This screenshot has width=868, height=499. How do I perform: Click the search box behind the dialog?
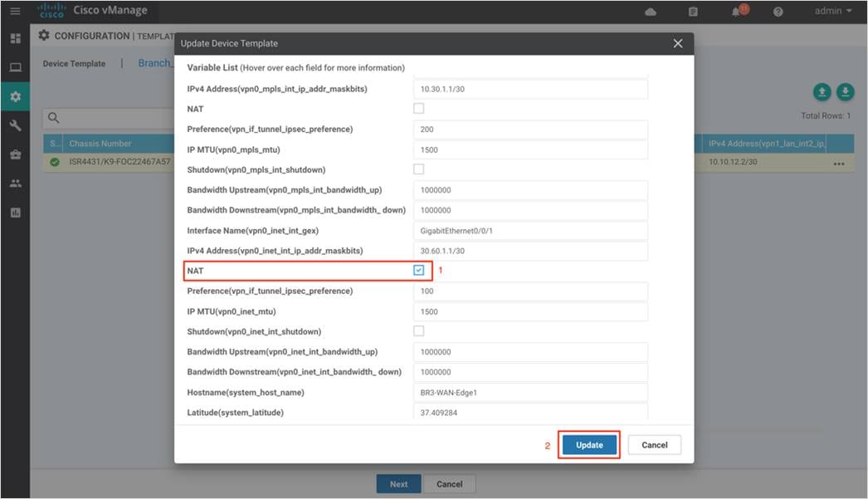[109, 117]
